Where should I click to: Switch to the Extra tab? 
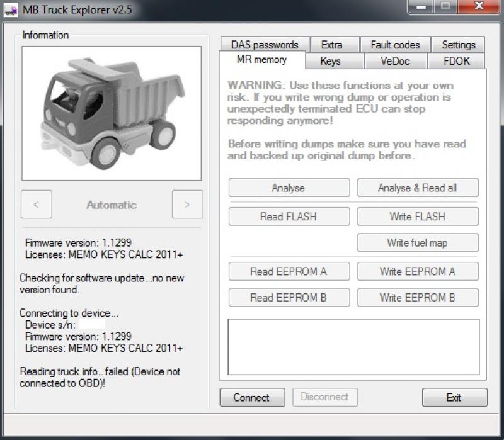[x=332, y=45]
